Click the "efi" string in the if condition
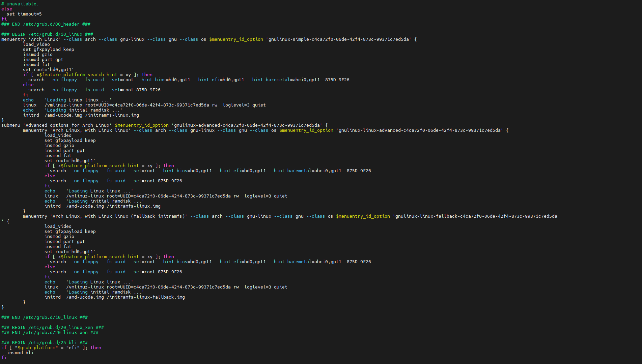Screen dimensions: 642x364 (73, 348)
